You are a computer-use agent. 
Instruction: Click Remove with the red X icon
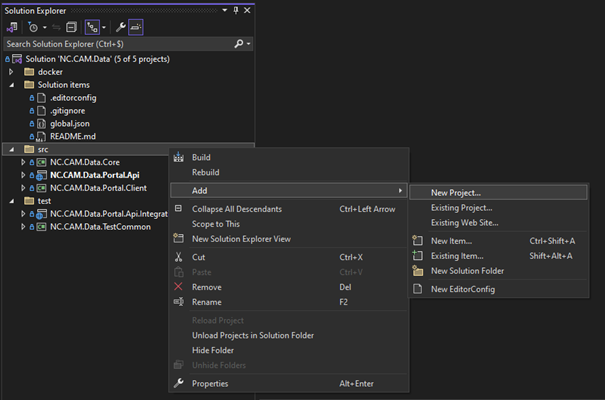point(207,286)
